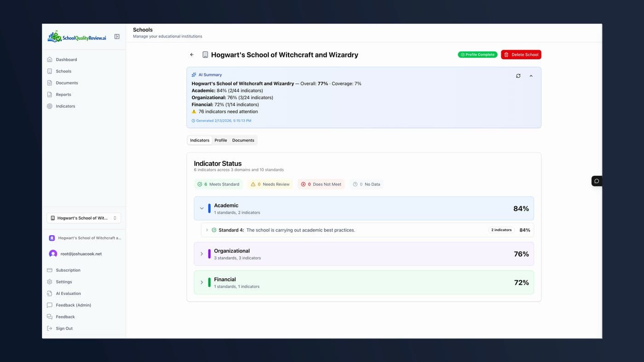This screenshot has height=362, width=644.
Task: Expand the Organizational domain row
Action: [201, 254]
